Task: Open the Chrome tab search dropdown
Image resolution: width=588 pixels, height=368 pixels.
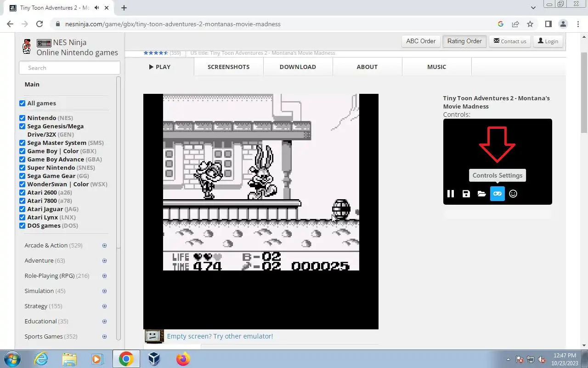Action: coord(533,8)
